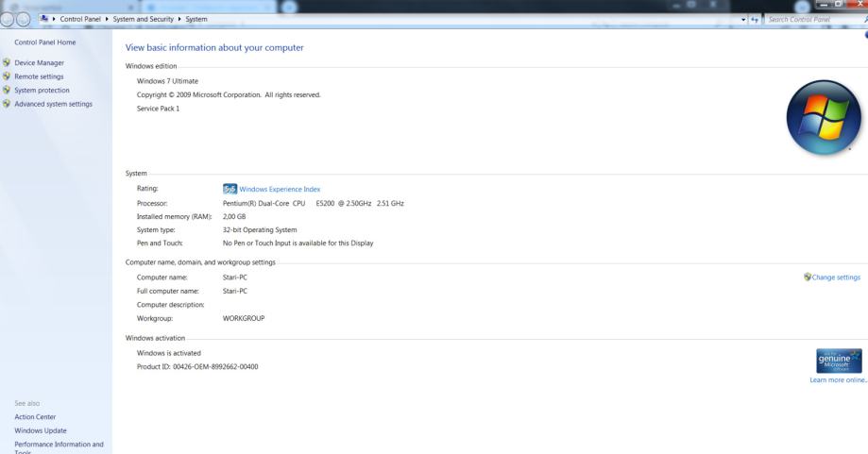Open address bar history dropdown
The image size is (868, 454).
click(743, 20)
